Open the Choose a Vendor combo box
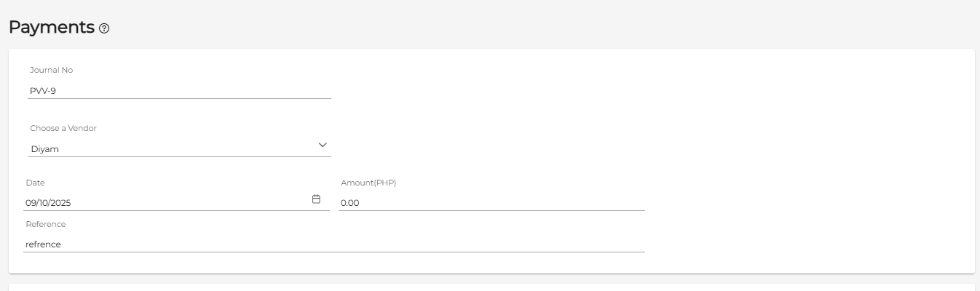980x291 pixels. coord(179,148)
